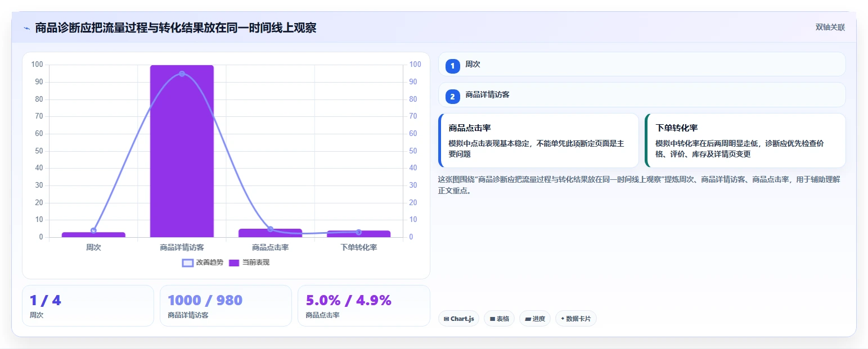Screen dimensions: 868x349
Task: Click the Chart.js tag chip
Action: click(x=458, y=319)
